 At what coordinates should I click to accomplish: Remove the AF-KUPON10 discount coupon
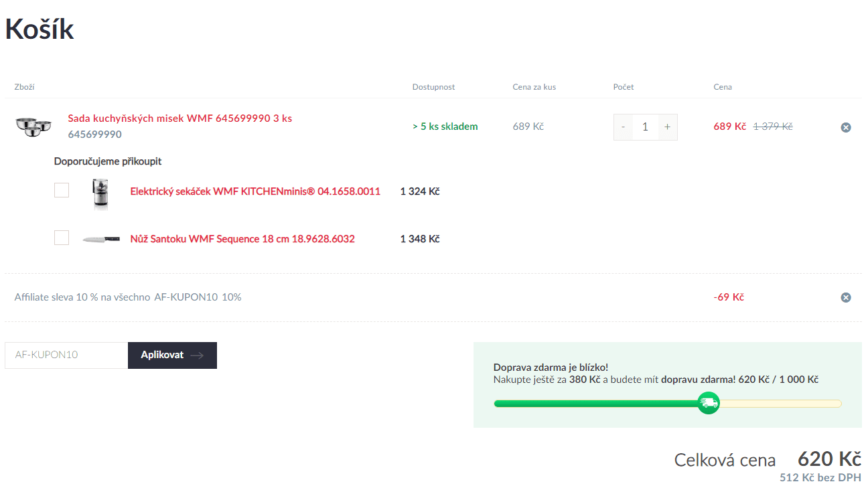846,297
